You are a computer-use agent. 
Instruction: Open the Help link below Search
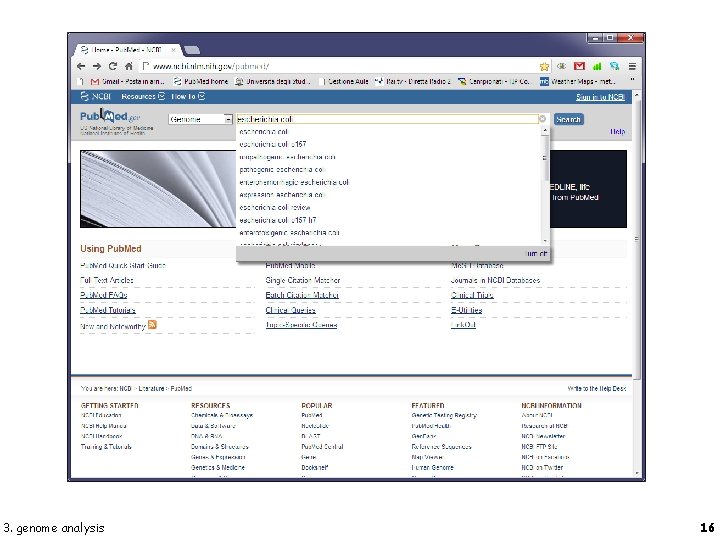point(618,132)
